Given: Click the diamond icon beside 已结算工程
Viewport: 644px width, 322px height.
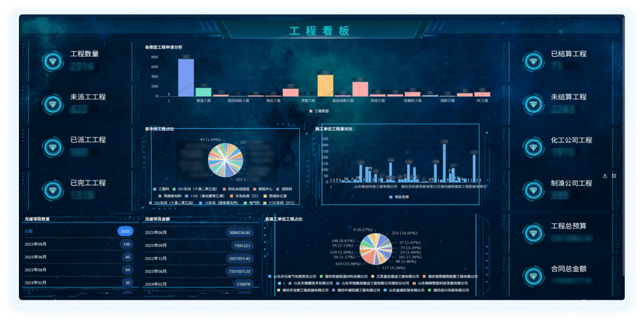Looking at the screenshot, I should (533, 61).
